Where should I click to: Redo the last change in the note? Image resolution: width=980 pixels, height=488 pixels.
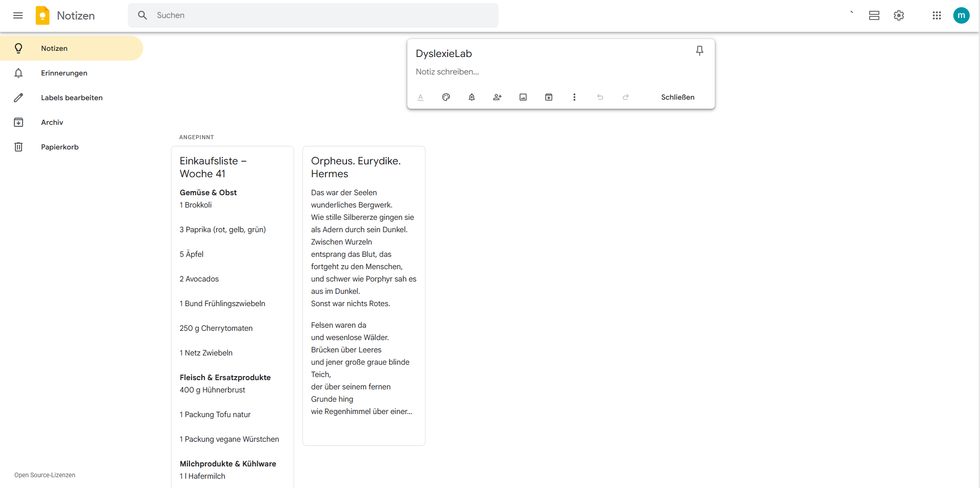626,97
